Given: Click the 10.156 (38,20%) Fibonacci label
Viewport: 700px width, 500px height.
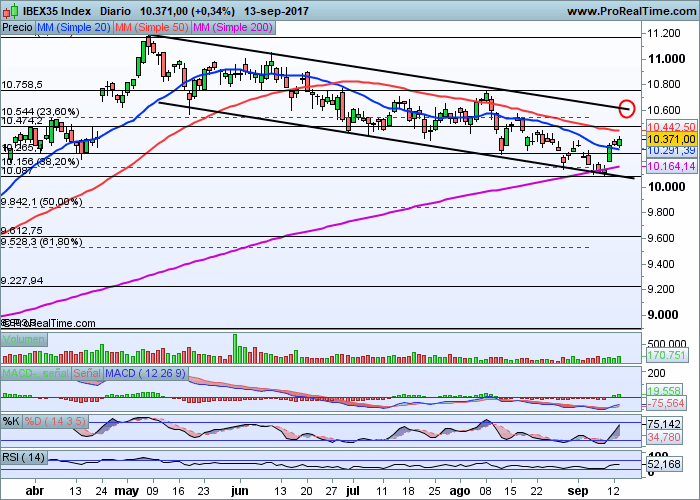Looking at the screenshot, I should (40, 162).
